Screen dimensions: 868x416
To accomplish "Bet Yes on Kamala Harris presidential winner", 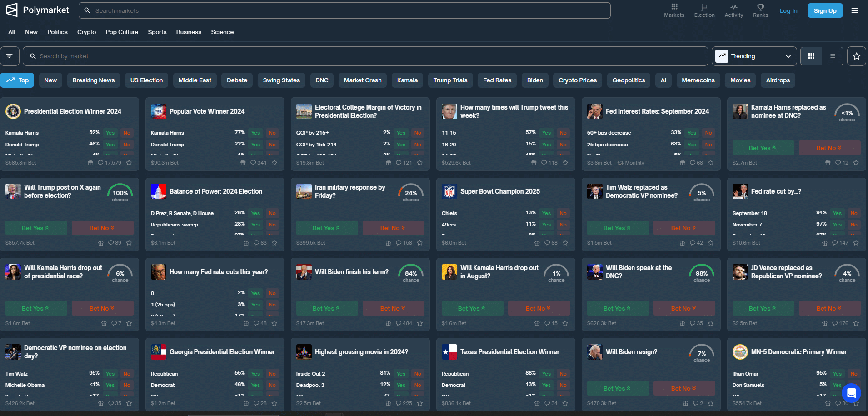I will point(110,133).
